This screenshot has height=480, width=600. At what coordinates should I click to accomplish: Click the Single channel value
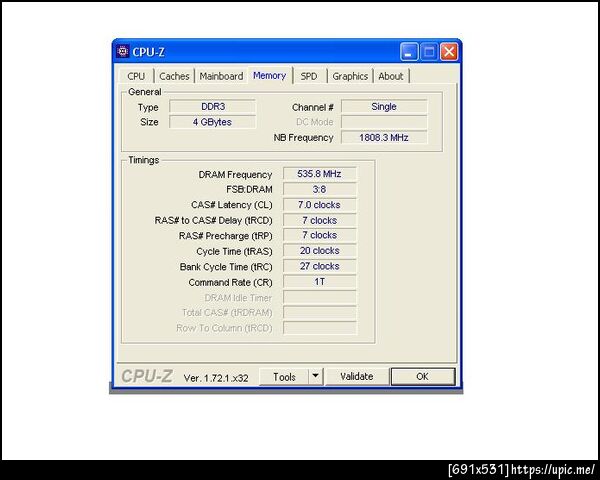(x=384, y=106)
